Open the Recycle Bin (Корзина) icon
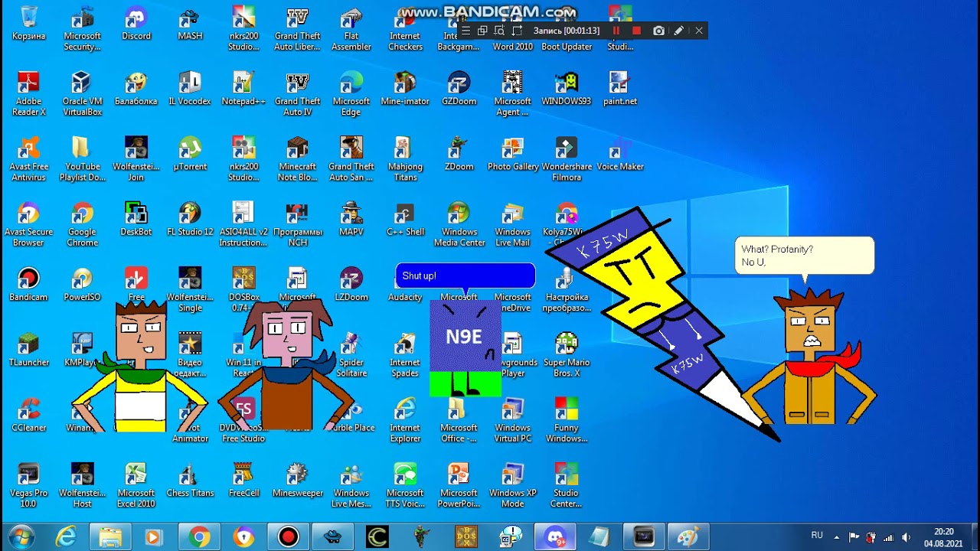Viewport: 980px width, 551px height. (29, 24)
